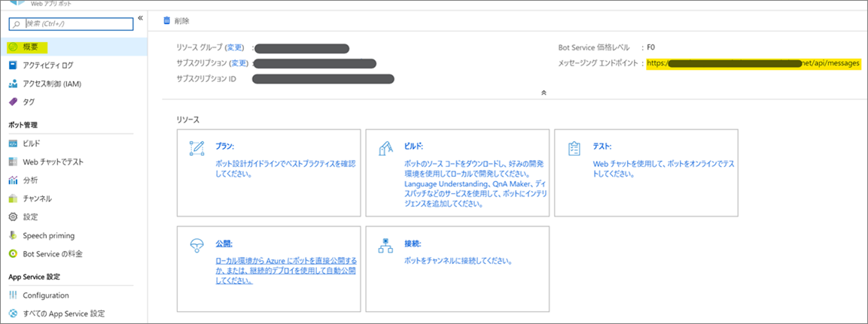Click the trash icon beside 削除
Viewport: 868px width, 324px height.
(167, 21)
